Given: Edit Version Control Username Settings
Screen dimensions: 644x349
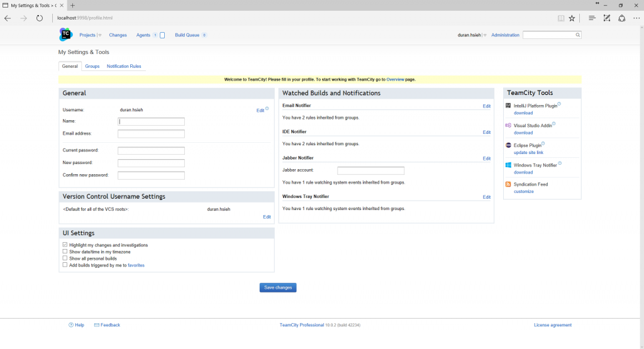Looking at the screenshot, I should click(x=267, y=217).
